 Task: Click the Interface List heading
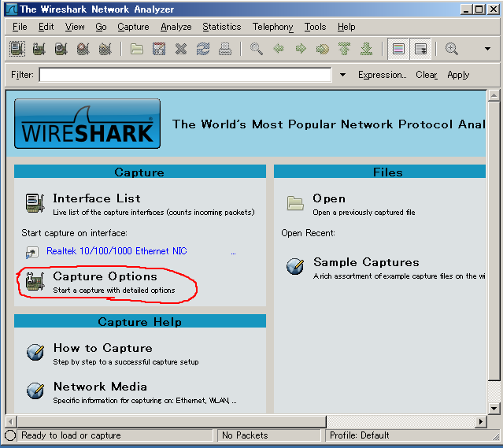[x=97, y=198]
